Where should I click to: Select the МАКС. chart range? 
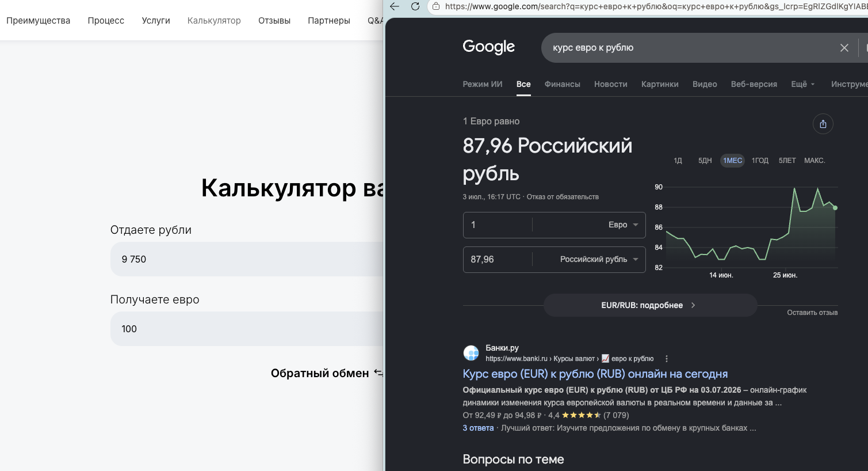(x=815, y=161)
